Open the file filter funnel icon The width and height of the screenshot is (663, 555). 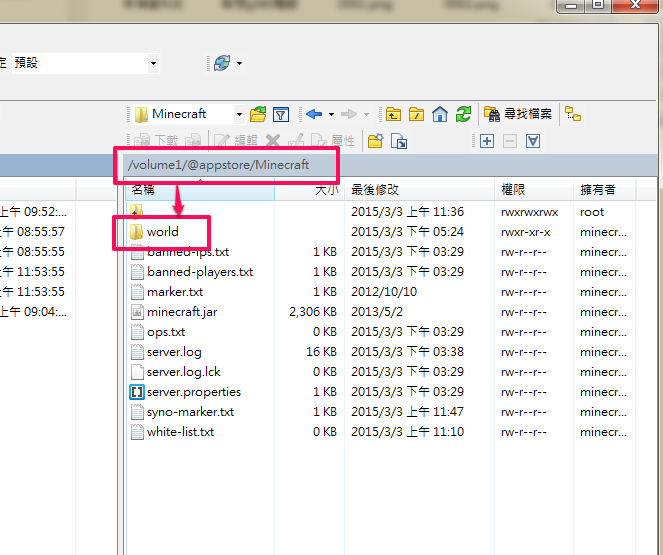281,115
